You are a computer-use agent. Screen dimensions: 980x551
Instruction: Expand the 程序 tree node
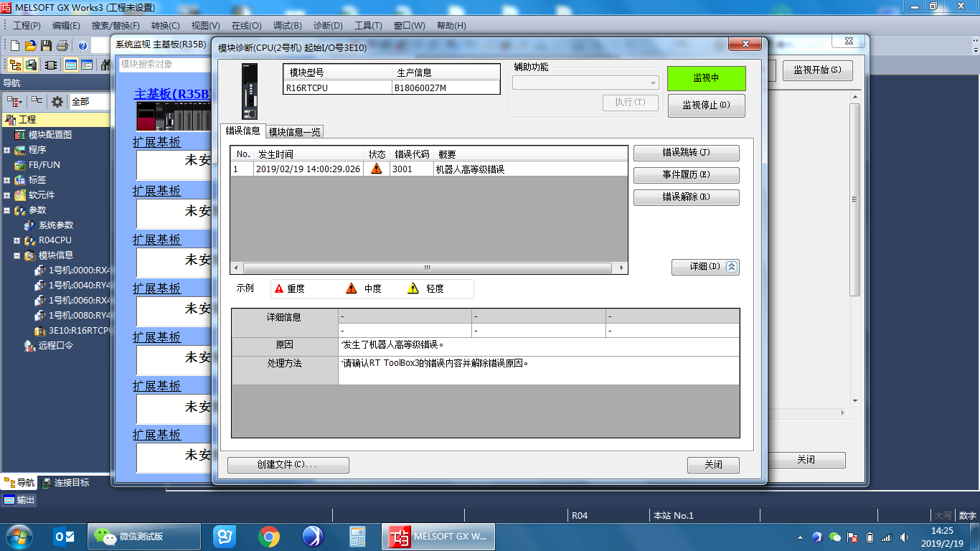[6, 150]
